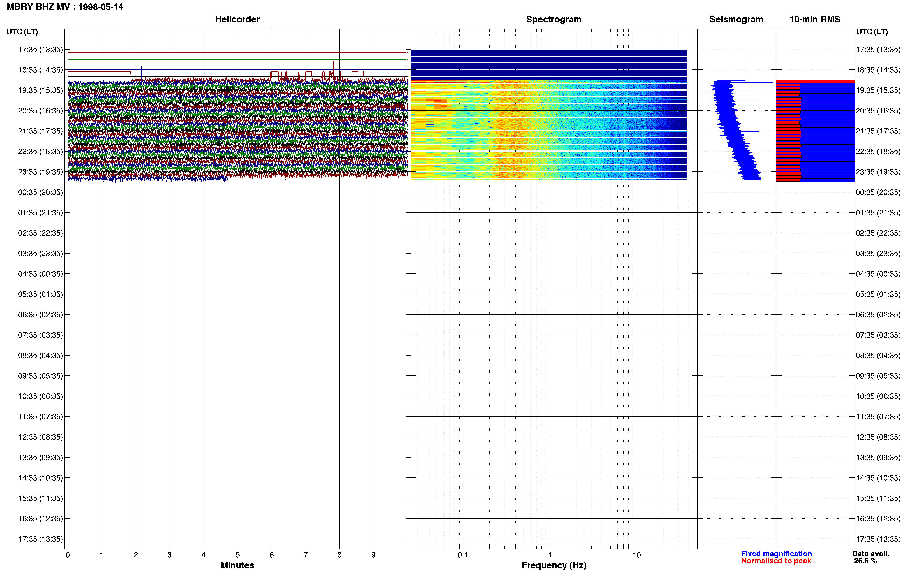Click the '26.6 %' data availability value
Viewport: 924px width, 578px height.
[865, 561]
